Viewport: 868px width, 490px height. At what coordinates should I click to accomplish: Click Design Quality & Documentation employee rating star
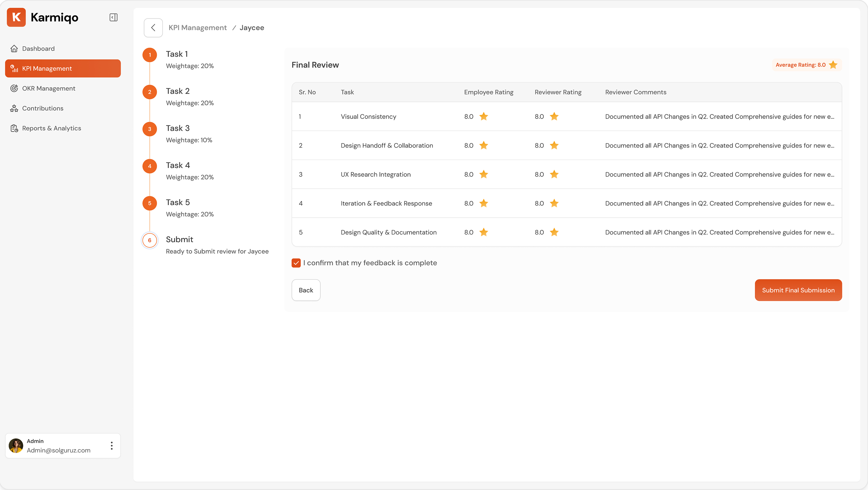[x=483, y=232]
